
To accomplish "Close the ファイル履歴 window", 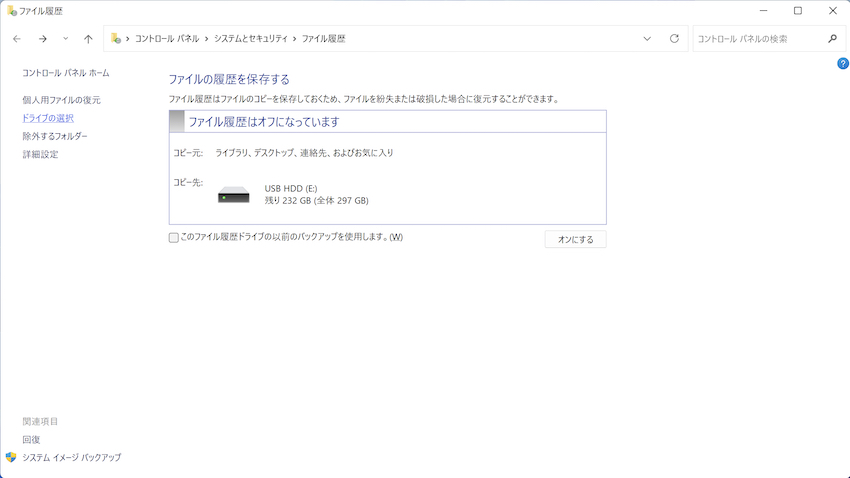I will coord(833,10).
